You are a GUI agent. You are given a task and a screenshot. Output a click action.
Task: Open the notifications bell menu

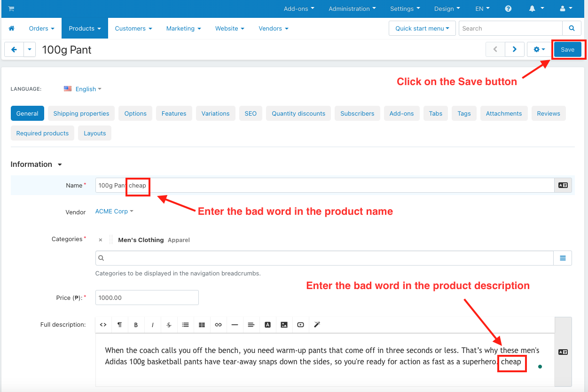536,8
